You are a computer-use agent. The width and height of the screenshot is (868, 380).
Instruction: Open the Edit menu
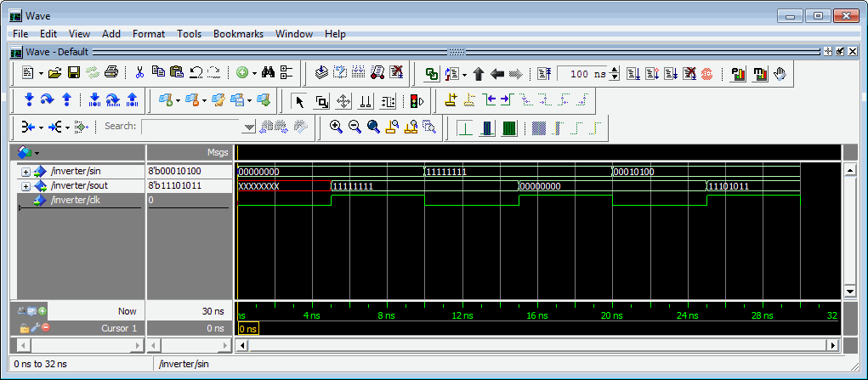coord(48,34)
